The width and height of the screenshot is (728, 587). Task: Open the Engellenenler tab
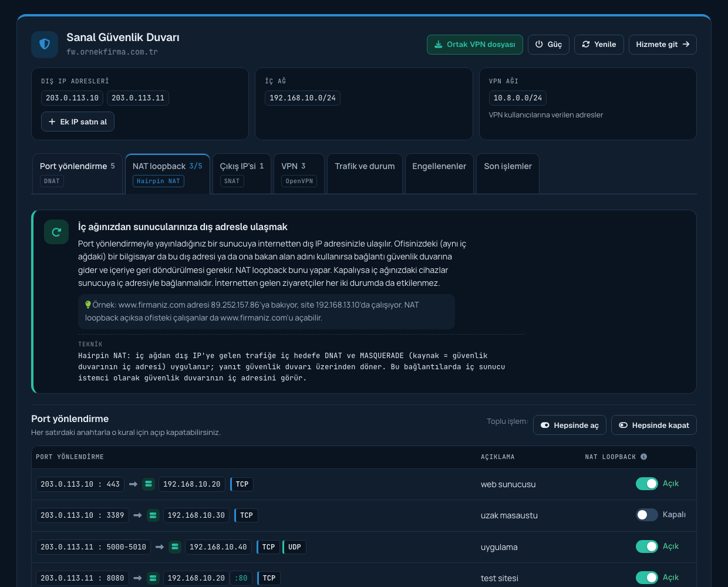(439, 174)
